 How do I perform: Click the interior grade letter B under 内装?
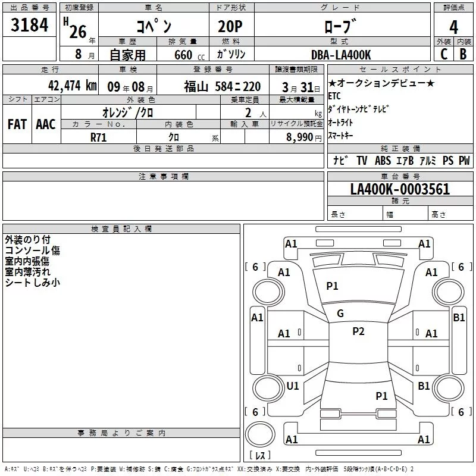click(463, 54)
